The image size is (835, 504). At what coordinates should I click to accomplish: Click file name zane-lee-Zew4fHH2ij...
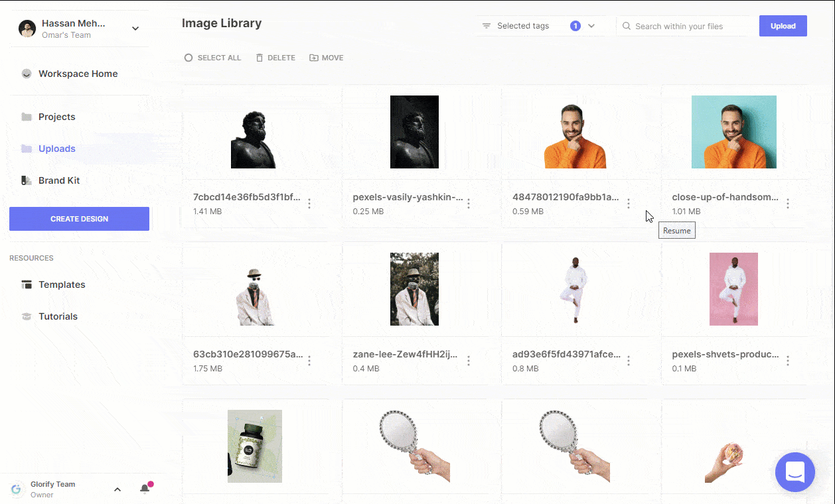(405, 354)
